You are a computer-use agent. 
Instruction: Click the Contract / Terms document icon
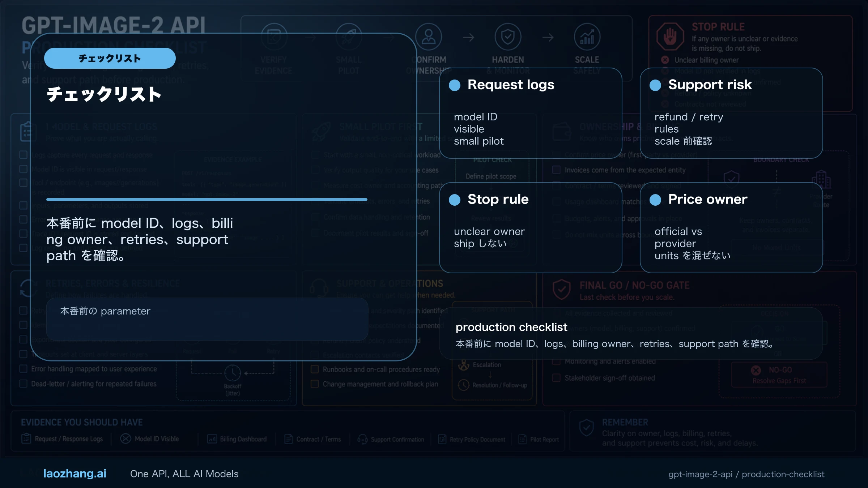(288, 439)
